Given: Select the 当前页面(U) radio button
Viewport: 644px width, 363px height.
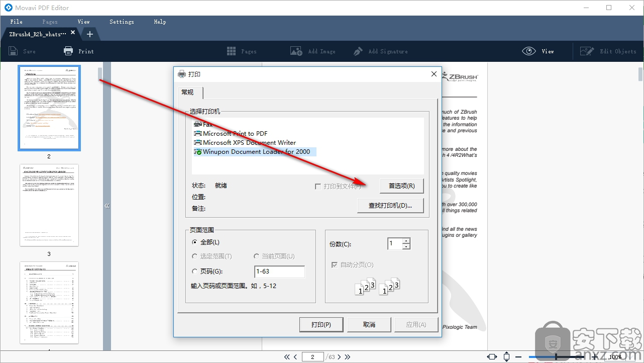Looking at the screenshot, I should coord(257,256).
